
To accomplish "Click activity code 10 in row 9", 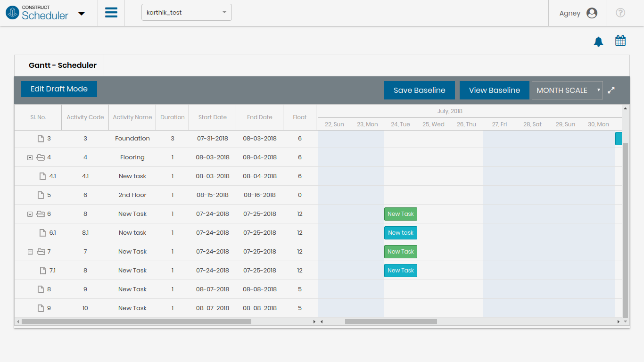I will [x=85, y=308].
